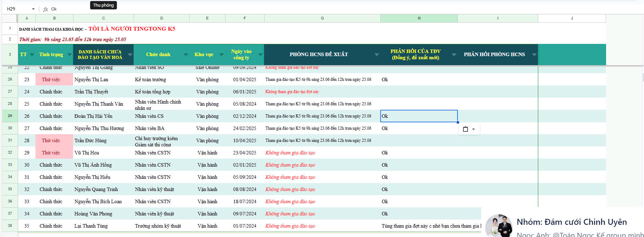Open the PHẢN HỒI PHÒNG HCNS filter
The height and width of the screenshot is (237, 644).
[x=534, y=55]
